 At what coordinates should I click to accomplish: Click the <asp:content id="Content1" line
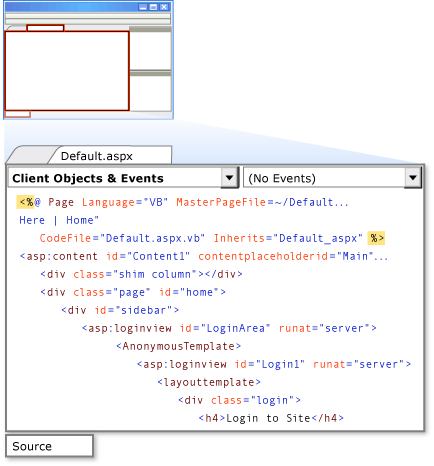pos(105,256)
